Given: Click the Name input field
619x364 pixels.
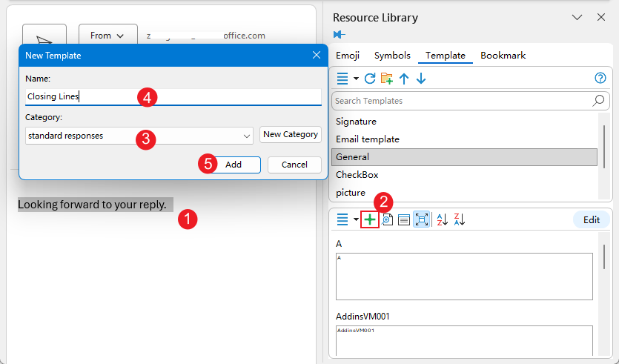Looking at the screenshot, I should click(173, 96).
